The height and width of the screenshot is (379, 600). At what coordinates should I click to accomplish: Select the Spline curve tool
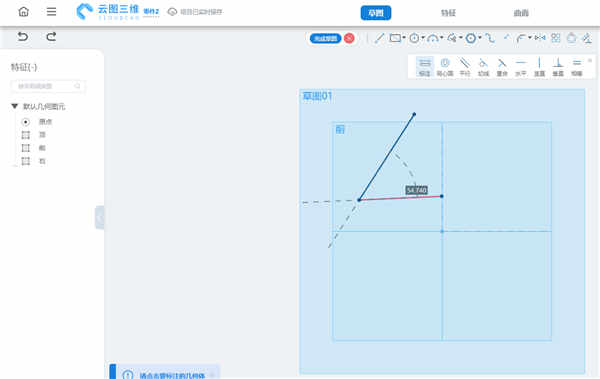pos(490,38)
